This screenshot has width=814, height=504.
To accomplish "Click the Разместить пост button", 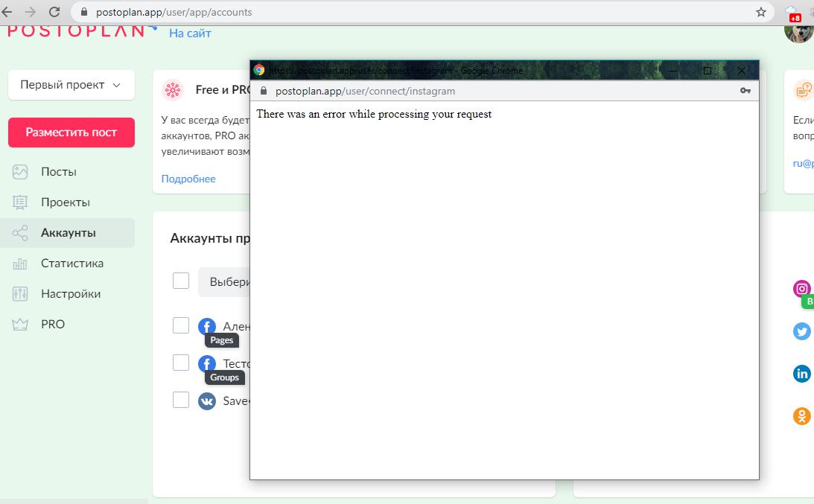I will tap(71, 133).
